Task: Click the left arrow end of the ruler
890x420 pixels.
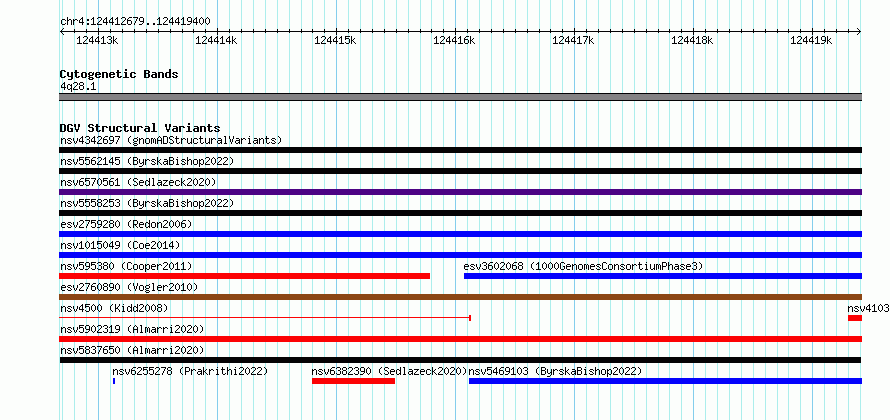Action: click(62, 32)
